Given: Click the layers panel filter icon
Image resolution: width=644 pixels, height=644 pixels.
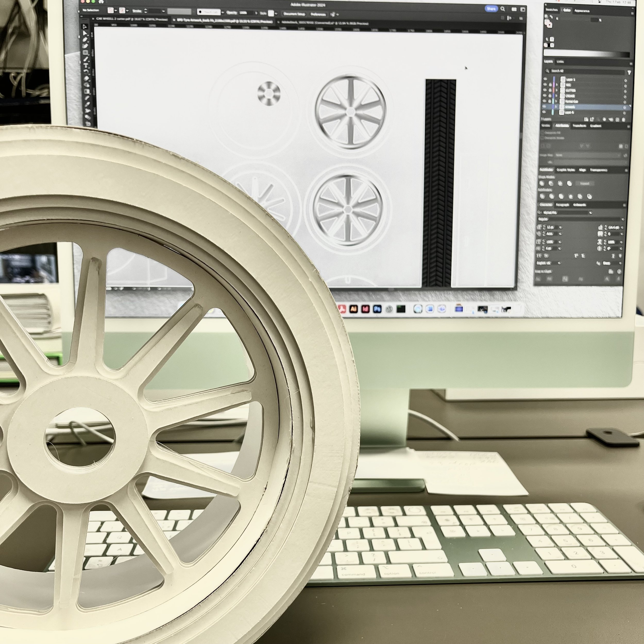Looking at the screenshot, I should pyautogui.click(x=629, y=72).
